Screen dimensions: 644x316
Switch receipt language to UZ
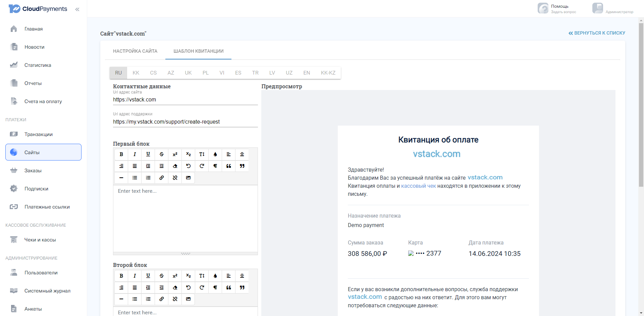pyautogui.click(x=289, y=73)
